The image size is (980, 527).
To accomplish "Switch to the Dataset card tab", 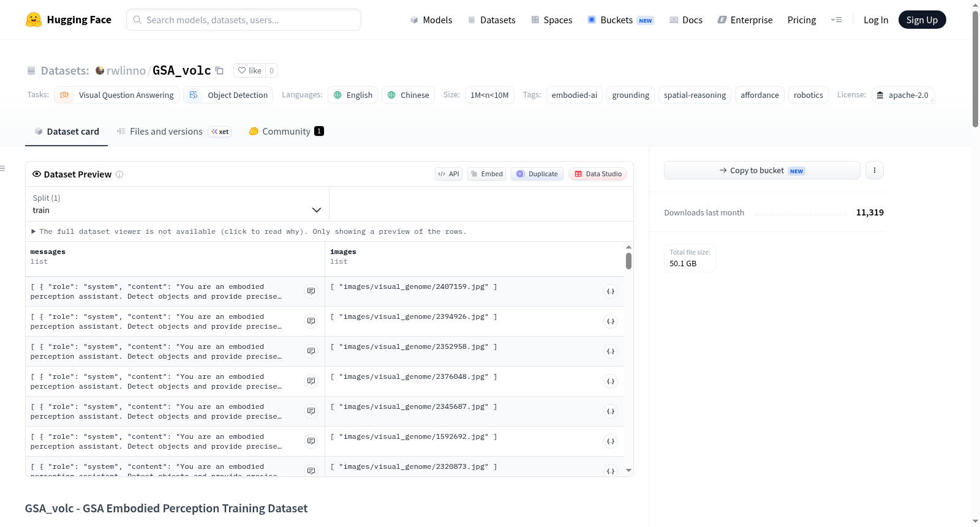I will click(67, 131).
